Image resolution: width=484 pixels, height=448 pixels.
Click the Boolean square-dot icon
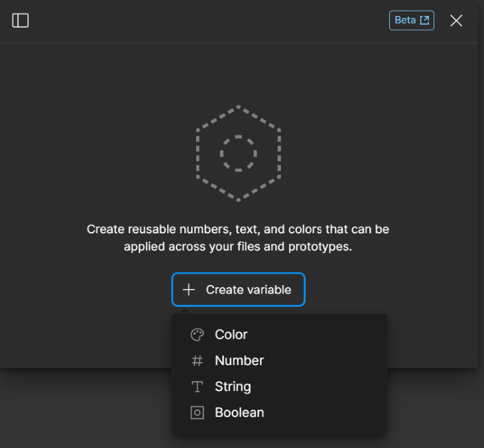coord(197,412)
